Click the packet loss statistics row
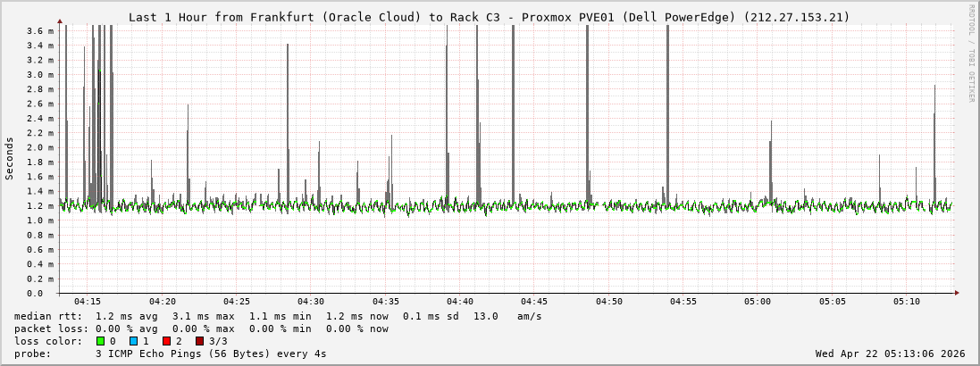The width and height of the screenshot is (980, 366). [x=202, y=329]
